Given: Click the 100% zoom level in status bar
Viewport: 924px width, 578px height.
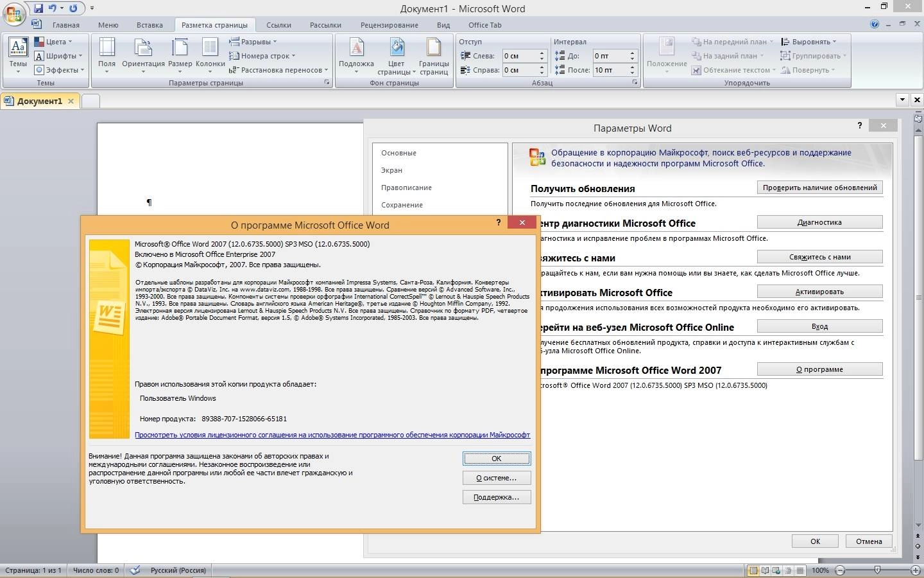Looking at the screenshot, I should pyautogui.click(x=820, y=570).
